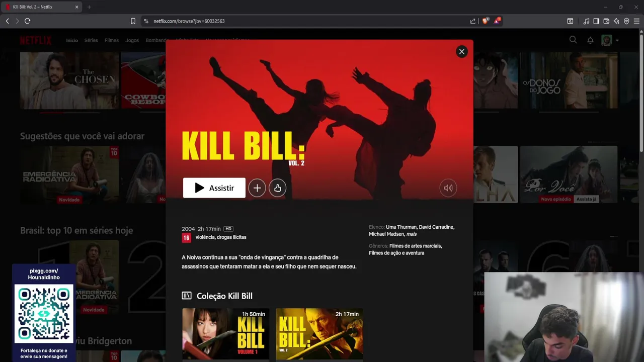Open Brave Wallet icon

point(606,21)
